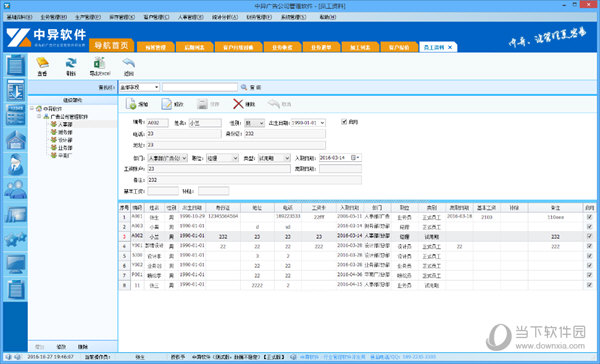Open the 部门 department dropdown
Screen dimensions: 600x364
pyautogui.click(x=184, y=158)
